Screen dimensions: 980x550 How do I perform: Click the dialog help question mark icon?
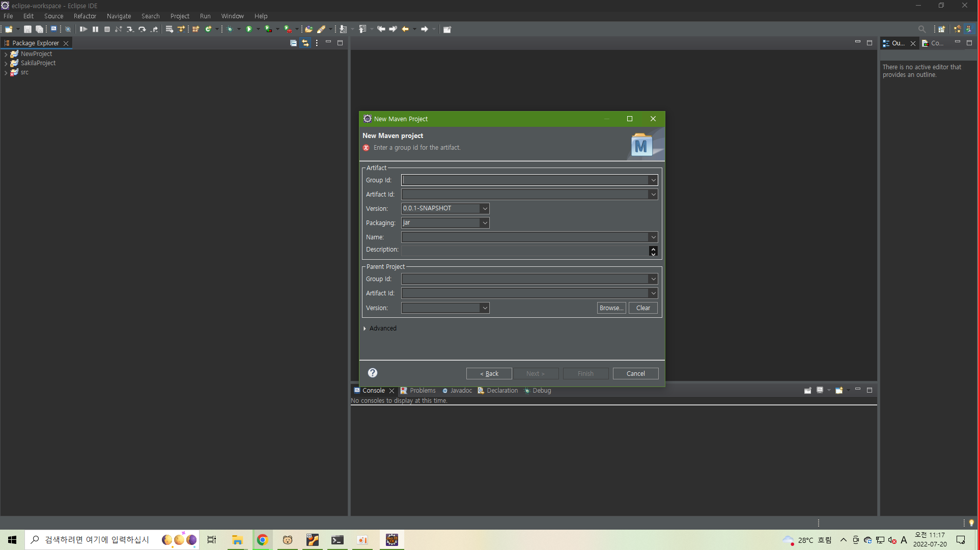[373, 373]
